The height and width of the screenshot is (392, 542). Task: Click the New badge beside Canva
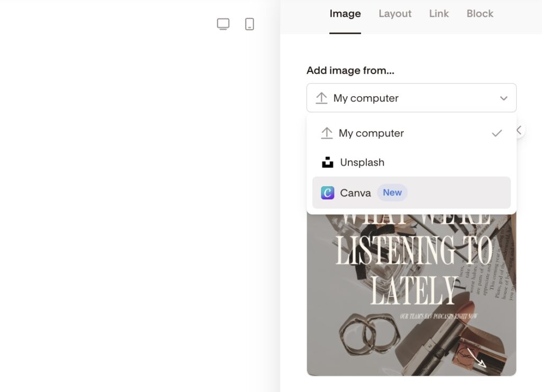coord(392,193)
